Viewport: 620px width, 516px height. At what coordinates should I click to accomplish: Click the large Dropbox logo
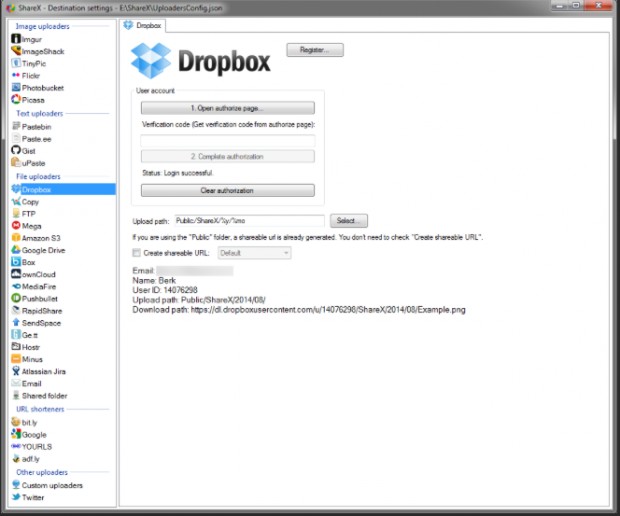pos(200,61)
